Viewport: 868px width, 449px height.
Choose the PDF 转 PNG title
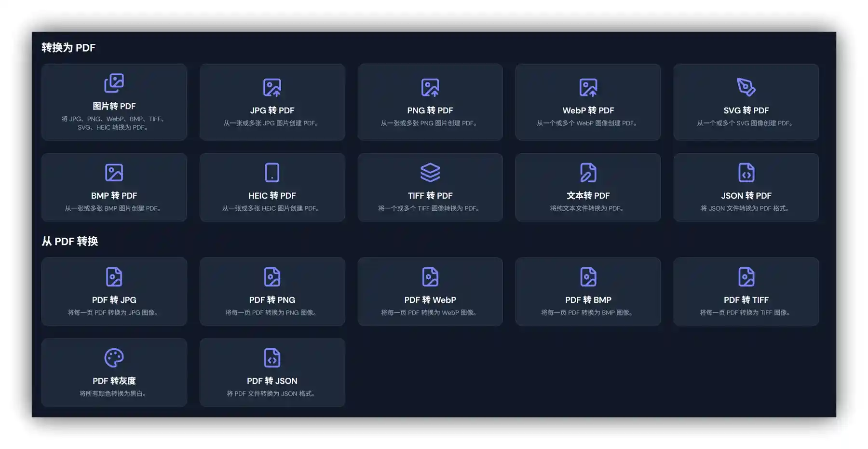pos(272,300)
